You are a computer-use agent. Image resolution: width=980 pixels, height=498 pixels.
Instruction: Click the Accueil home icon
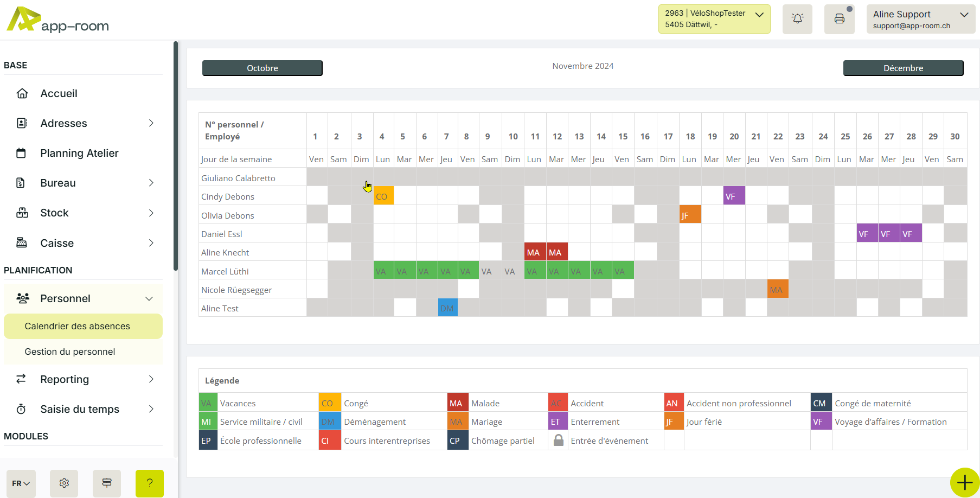point(22,93)
